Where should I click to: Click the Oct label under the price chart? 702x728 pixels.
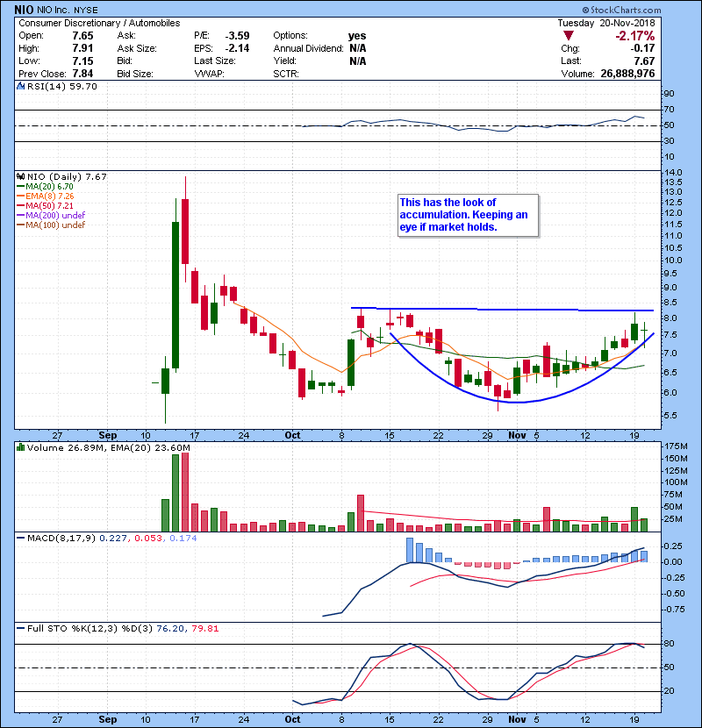coord(292,436)
